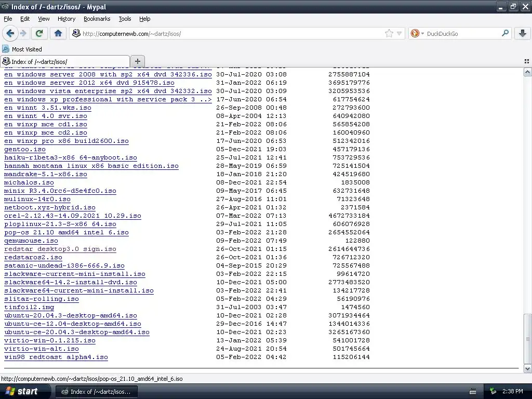
Task: Click the search magnifier icon
Action: (505, 33)
